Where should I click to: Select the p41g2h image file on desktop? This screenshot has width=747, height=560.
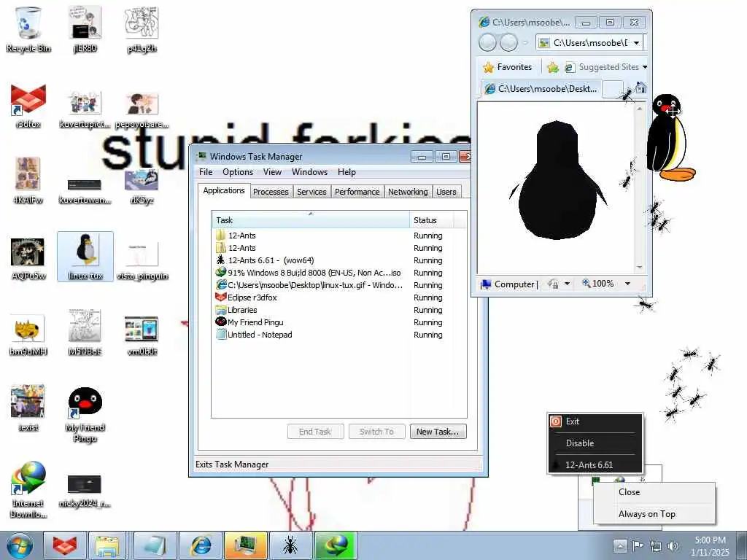click(x=142, y=28)
